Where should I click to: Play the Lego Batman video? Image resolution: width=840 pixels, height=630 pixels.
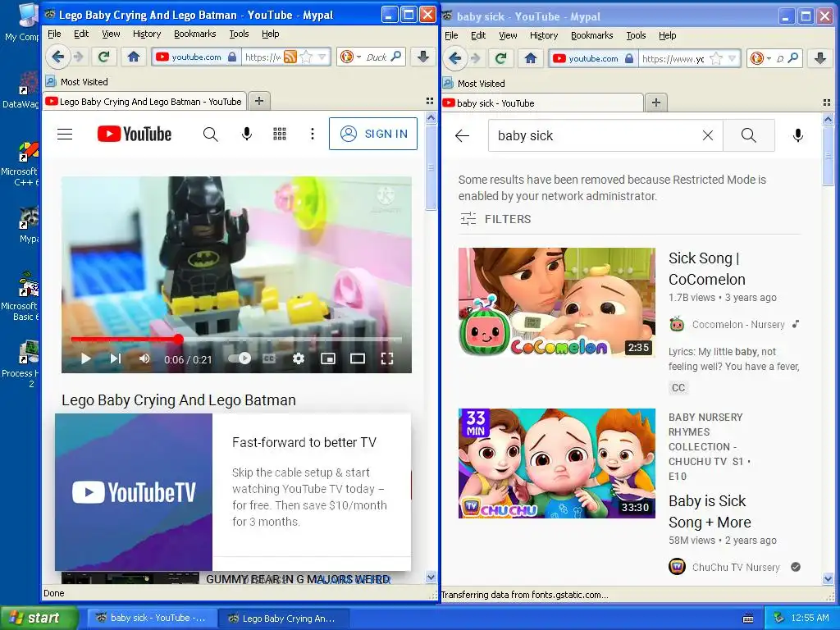coord(85,359)
